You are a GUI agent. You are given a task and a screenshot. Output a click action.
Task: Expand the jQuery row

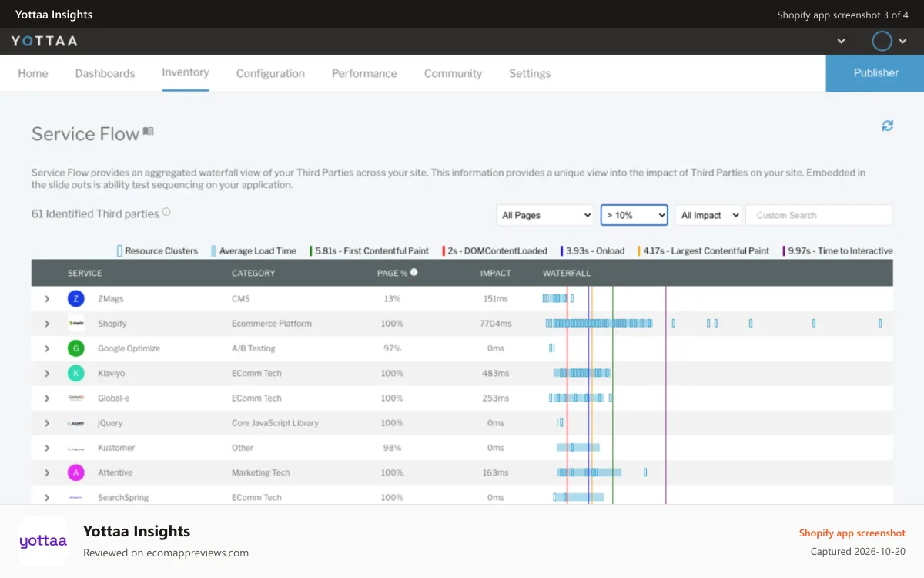click(x=47, y=423)
